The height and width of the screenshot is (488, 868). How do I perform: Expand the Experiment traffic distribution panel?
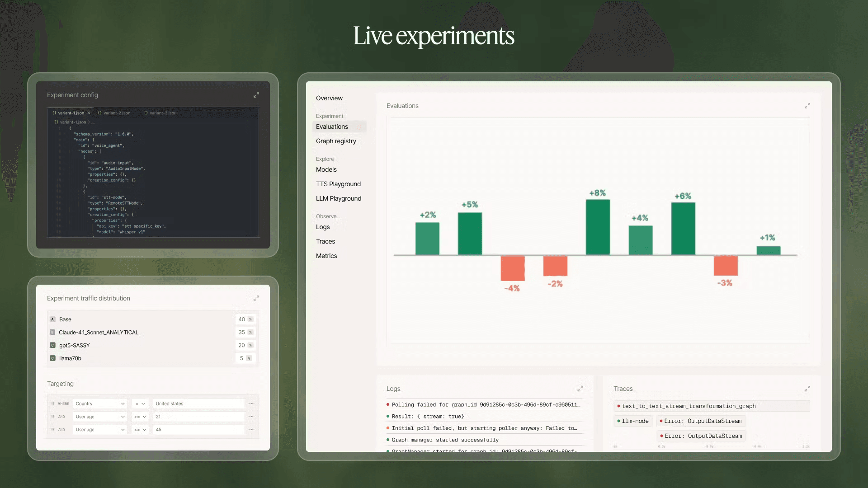coord(256,298)
